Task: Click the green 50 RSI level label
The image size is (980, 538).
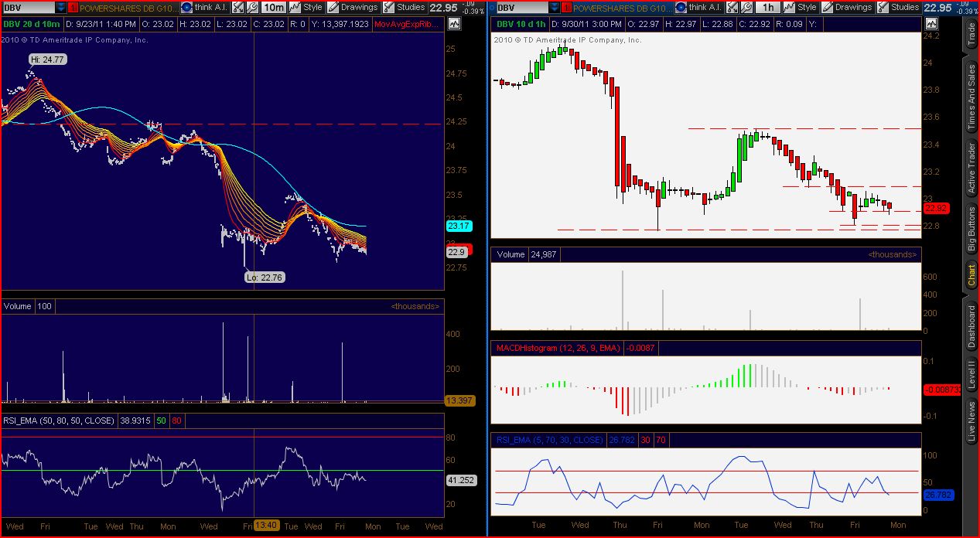Action: [161, 421]
